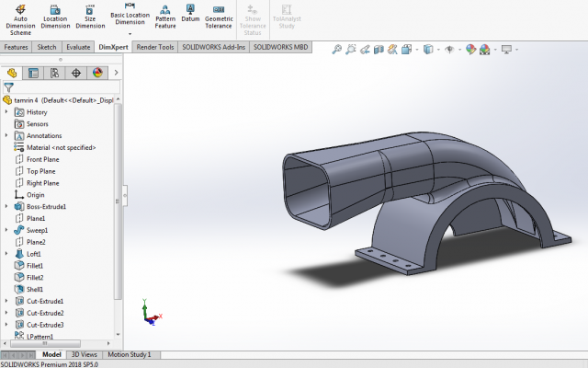Select the Location Dimension tool

pyautogui.click(x=55, y=17)
